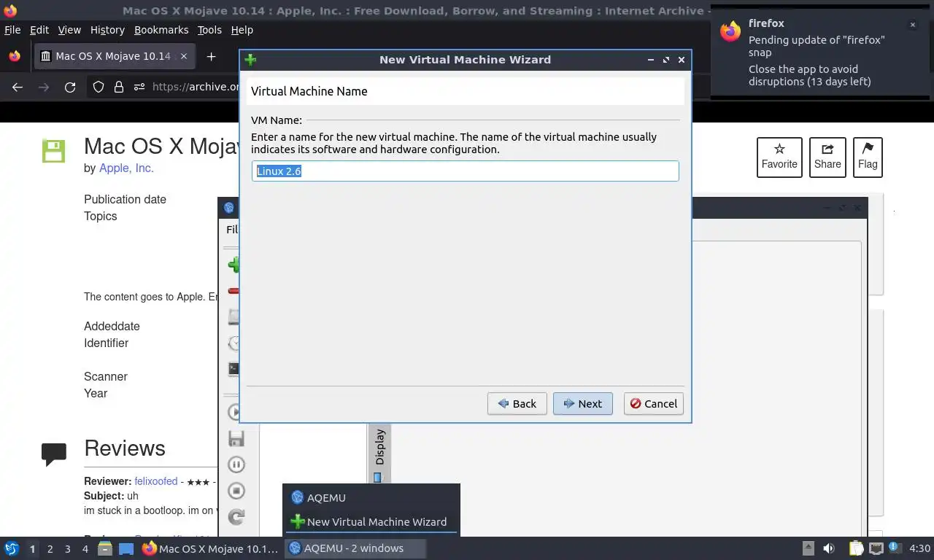
Task: Click the site permissions icon
Action: pyautogui.click(x=140, y=87)
